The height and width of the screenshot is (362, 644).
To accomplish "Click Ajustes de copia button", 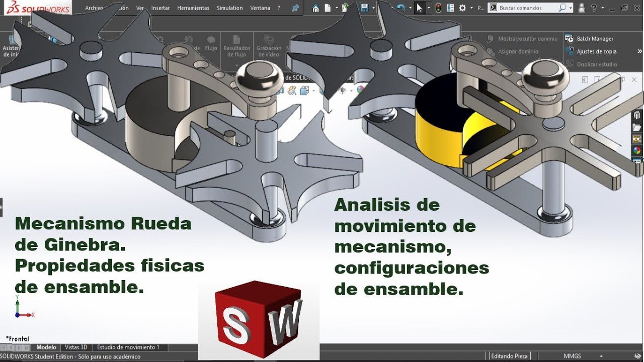I will click(591, 51).
